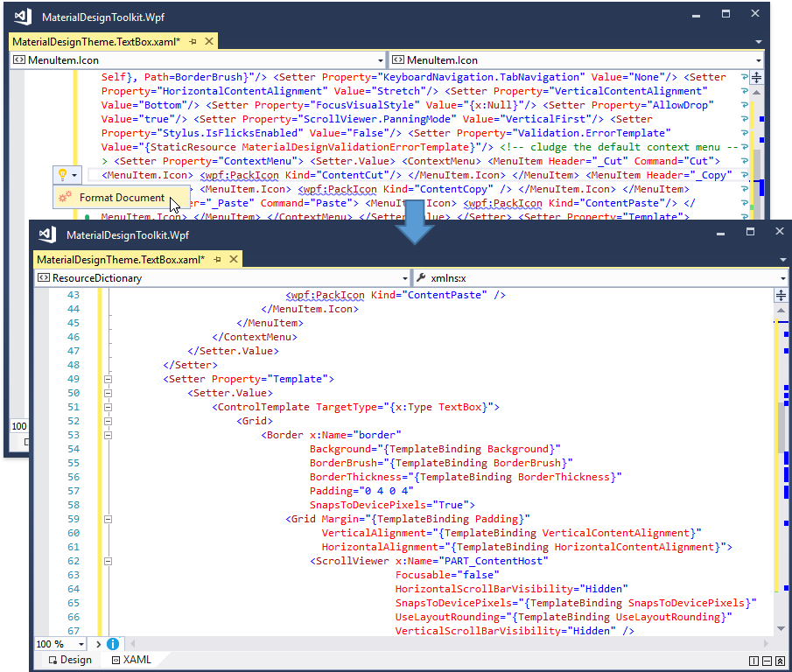The height and width of the screenshot is (672, 792).
Task: Open tab overflow dropdown in front window
Action: pyautogui.click(x=783, y=260)
